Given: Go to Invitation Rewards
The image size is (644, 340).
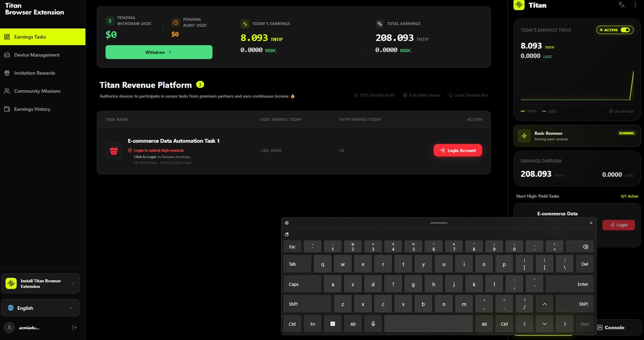Looking at the screenshot, I should (43, 73).
